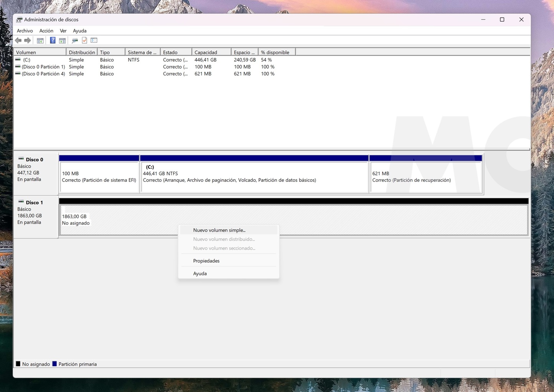Select Propiedades in the context menu
Viewport: 554px width, 392px height.
(x=206, y=261)
